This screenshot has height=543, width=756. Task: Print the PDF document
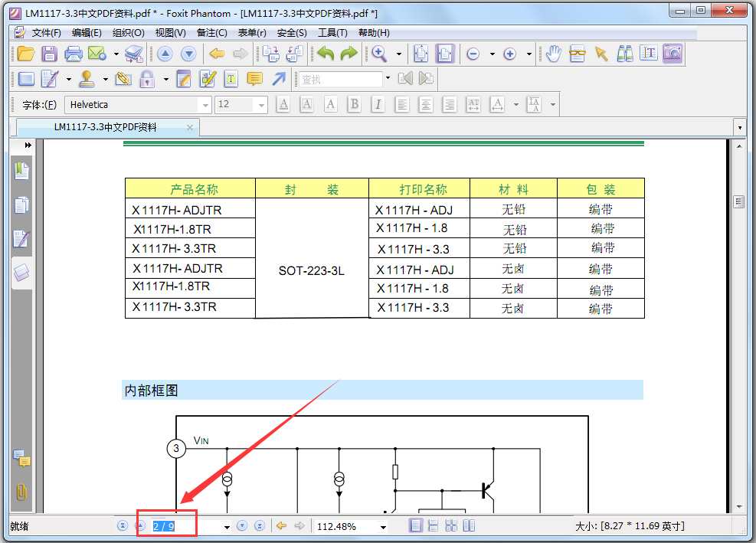[x=74, y=54]
